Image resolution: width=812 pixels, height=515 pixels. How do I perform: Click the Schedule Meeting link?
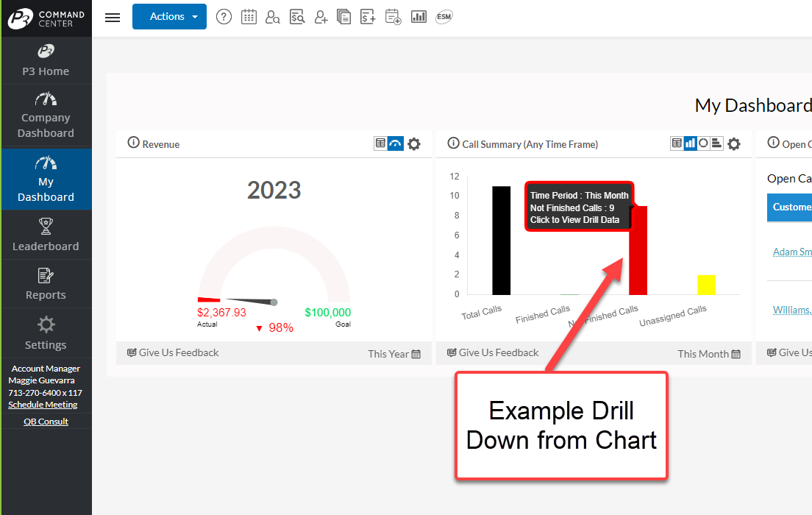(x=43, y=405)
